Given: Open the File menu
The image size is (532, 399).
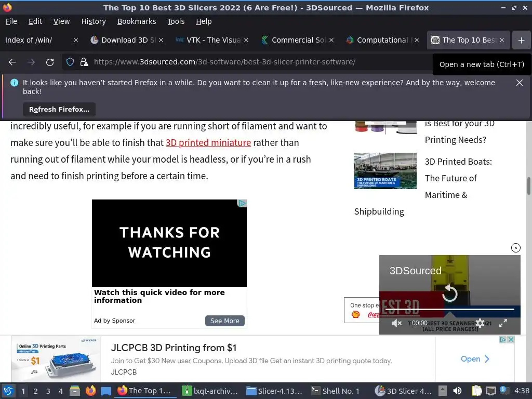Looking at the screenshot, I should tap(11, 21).
